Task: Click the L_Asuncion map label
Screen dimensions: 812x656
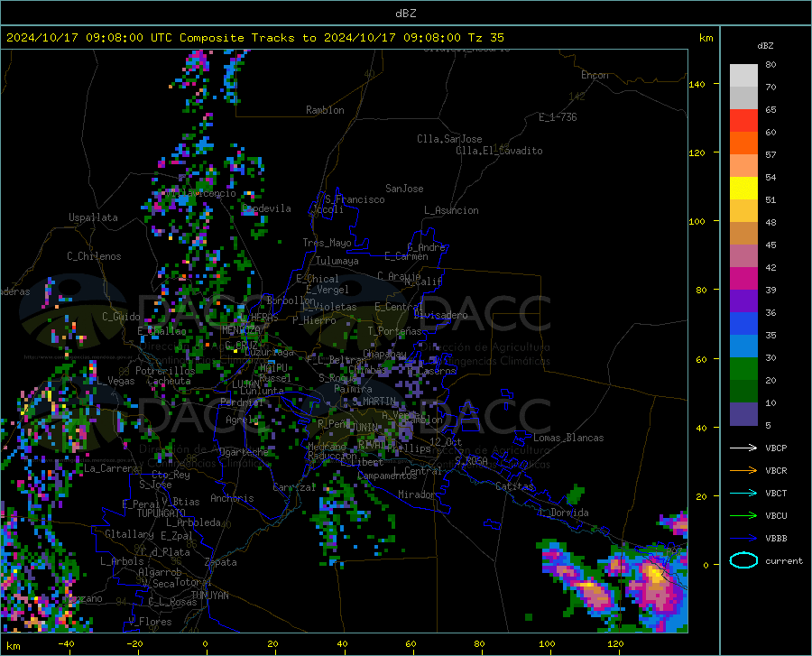Action: [x=451, y=210]
